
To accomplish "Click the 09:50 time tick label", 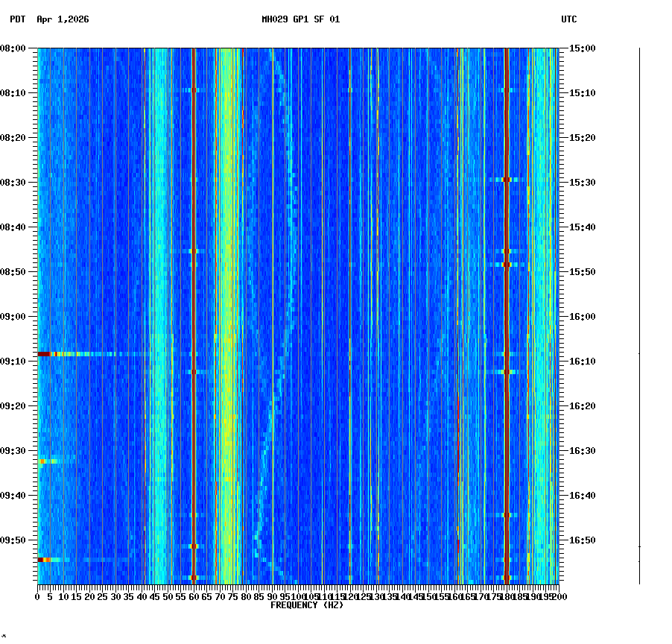I will pyautogui.click(x=16, y=541).
